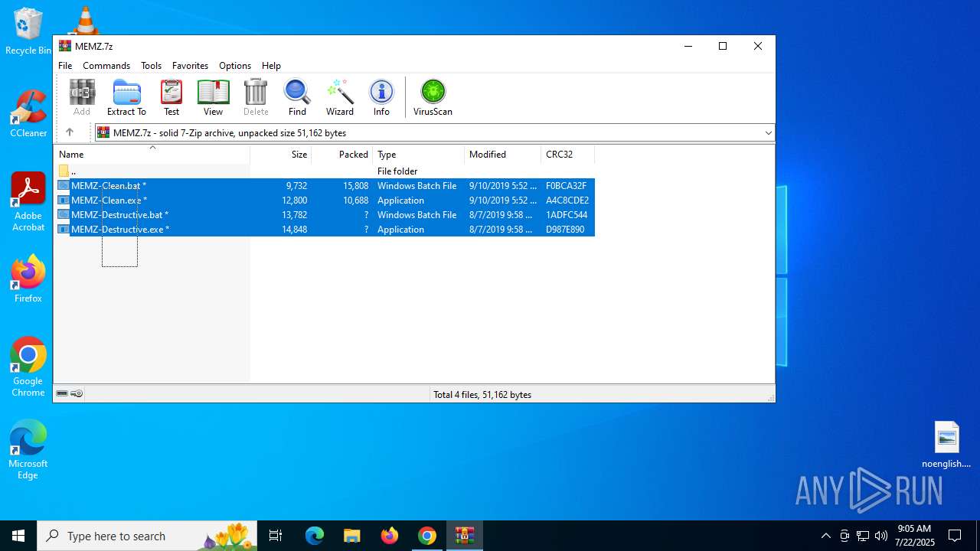Run Test on the archive

(171, 97)
